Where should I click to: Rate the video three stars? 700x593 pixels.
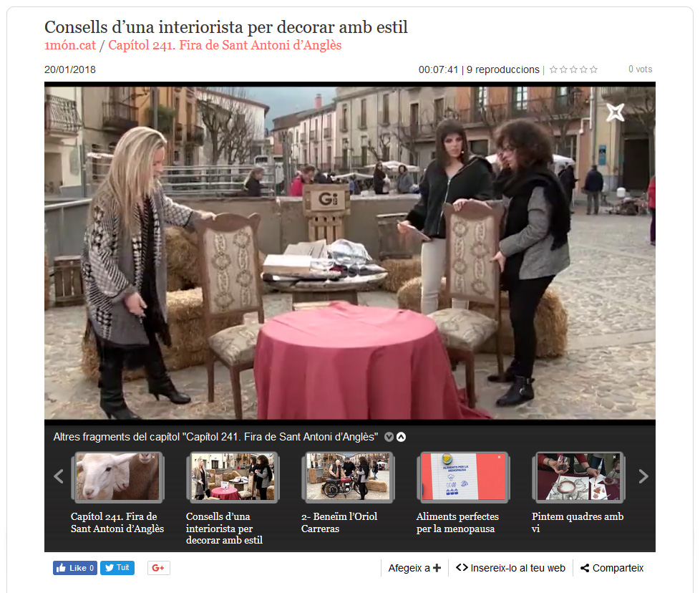(573, 69)
